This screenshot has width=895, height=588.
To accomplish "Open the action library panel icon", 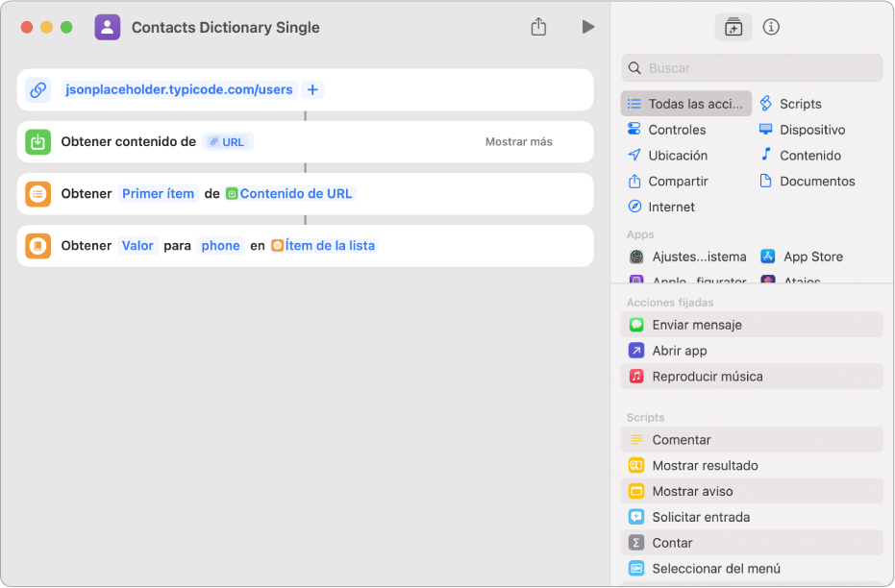I will (x=733, y=27).
